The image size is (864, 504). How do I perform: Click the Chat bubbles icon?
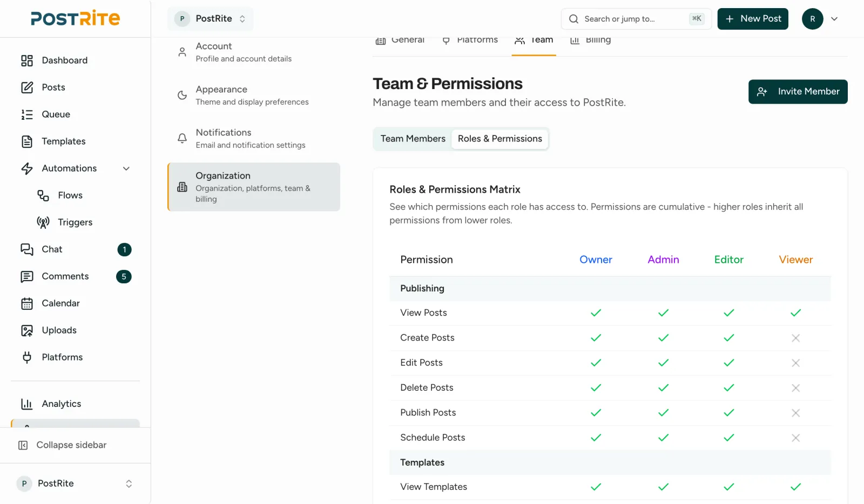[27, 249]
